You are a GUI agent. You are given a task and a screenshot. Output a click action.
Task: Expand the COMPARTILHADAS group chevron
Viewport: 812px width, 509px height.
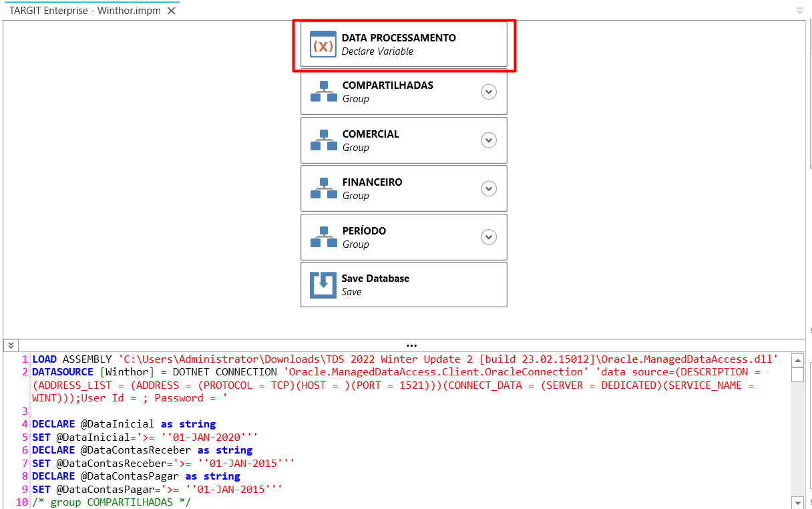489,92
